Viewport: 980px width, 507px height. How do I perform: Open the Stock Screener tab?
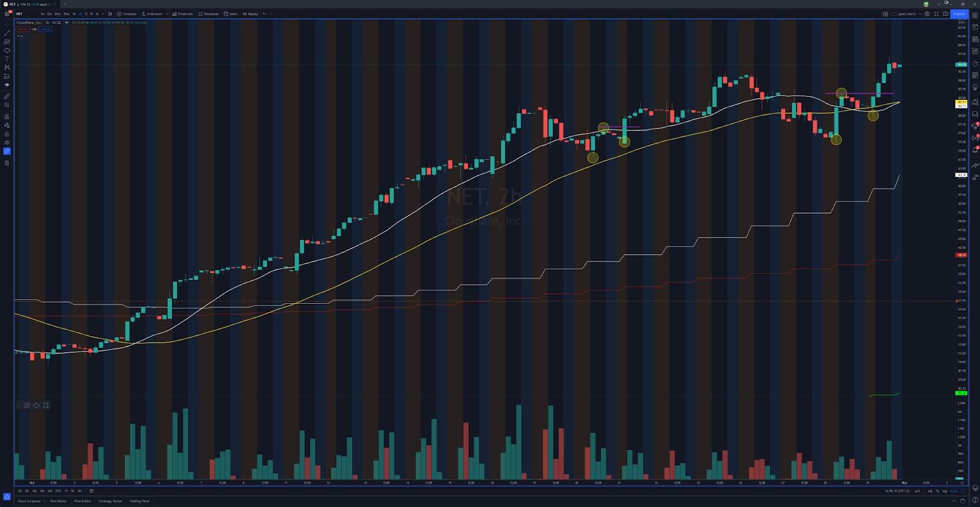point(29,501)
